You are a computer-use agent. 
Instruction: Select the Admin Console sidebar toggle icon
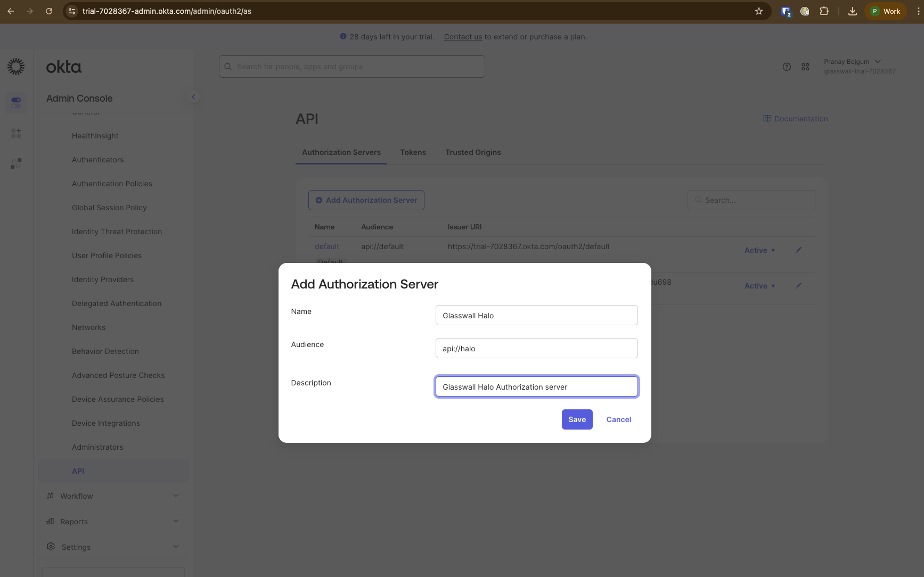click(193, 97)
